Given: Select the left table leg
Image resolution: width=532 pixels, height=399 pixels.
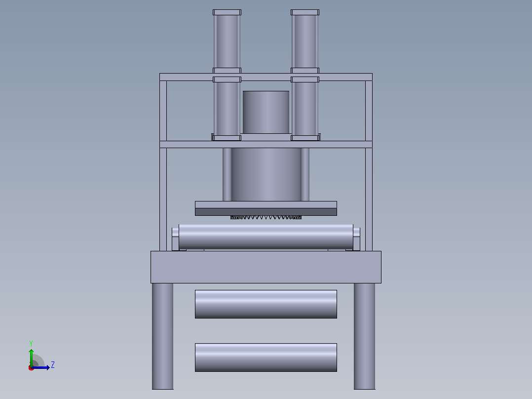Looking at the screenshot, I should (x=163, y=336).
